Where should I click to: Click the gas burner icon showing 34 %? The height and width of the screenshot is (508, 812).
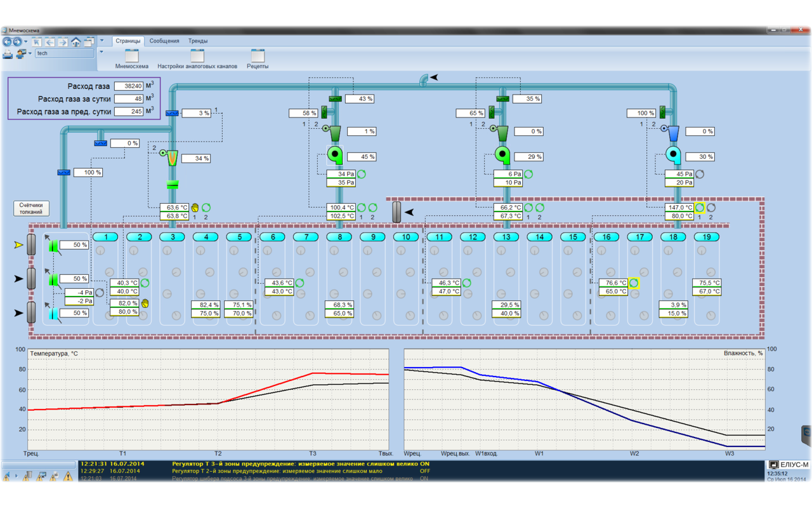click(173, 158)
